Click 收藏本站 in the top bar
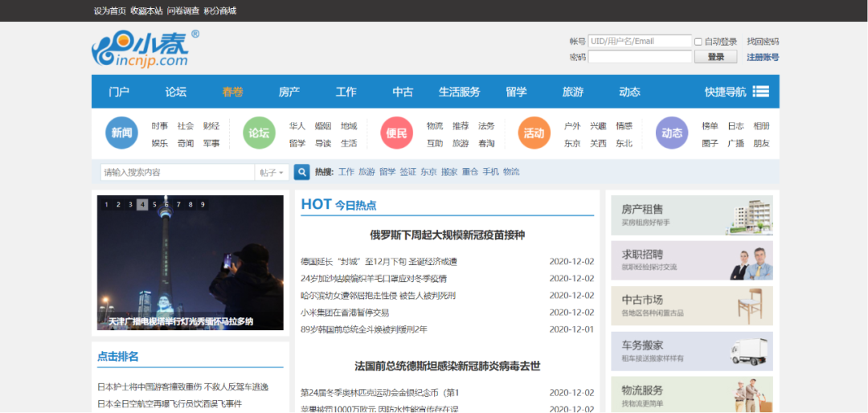This screenshot has height=413, width=868. [x=147, y=10]
